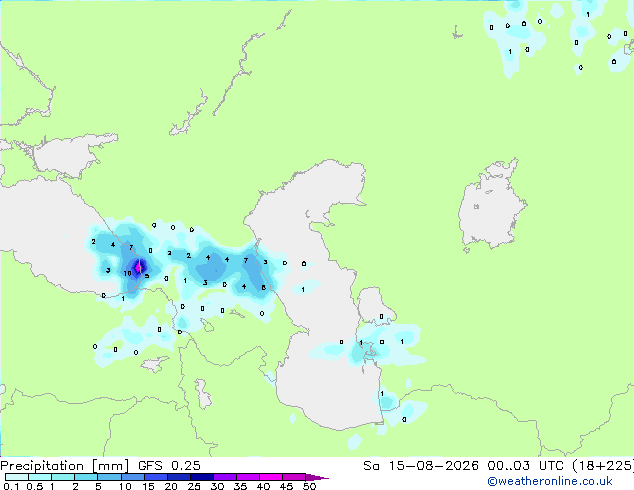Select the 2–5 mm legend color swatch
Image resolution: width=634 pixels, height=490 pixels.
(86, 477)
